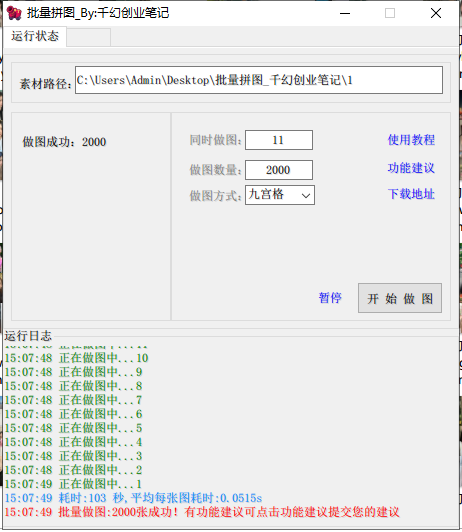Focus the 同时做图 input showing 11
The height and width of the screenshot is (532, 462).
point(279,140)
